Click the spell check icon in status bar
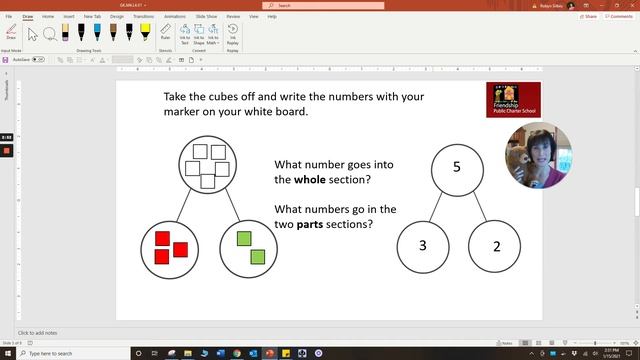The image size is (640, 360). [x=30, y=343]
